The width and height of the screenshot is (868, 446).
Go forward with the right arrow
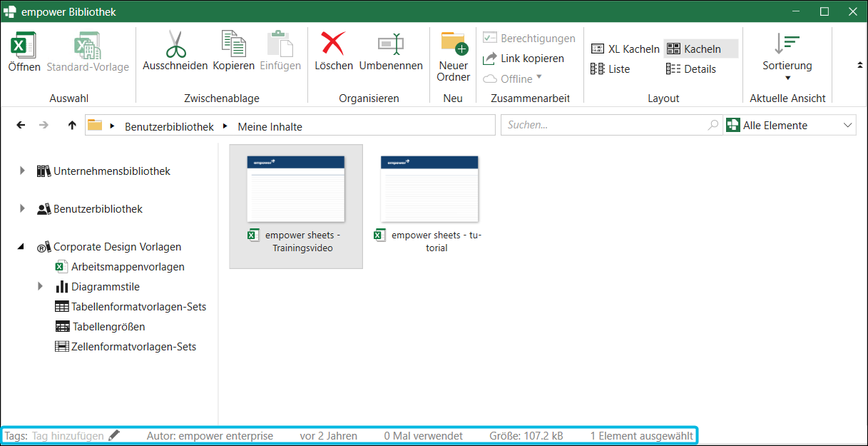tap(44, 125)
